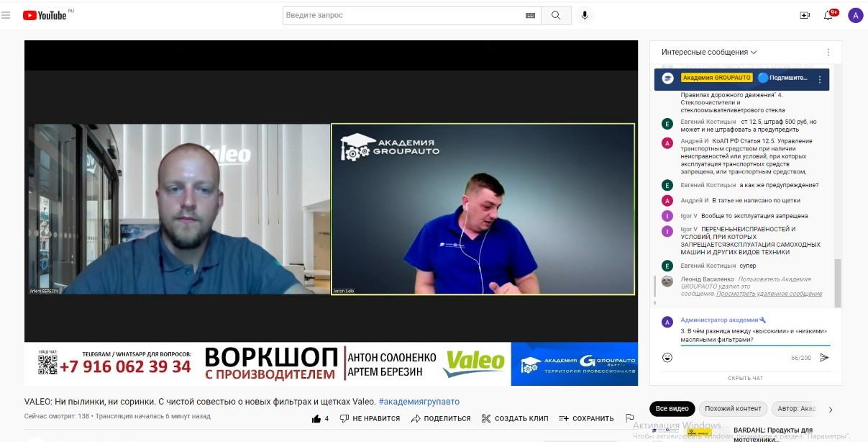Hide chat with СКРЫТЬ ЧАТ
The height and width of the screenshot is (442, 868).
746,378
